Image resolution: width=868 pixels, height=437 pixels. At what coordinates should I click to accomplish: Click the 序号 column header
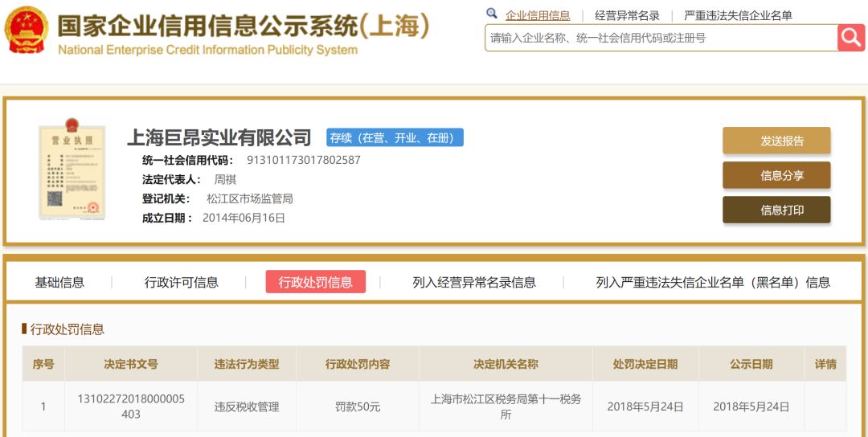tap(43, 364)
